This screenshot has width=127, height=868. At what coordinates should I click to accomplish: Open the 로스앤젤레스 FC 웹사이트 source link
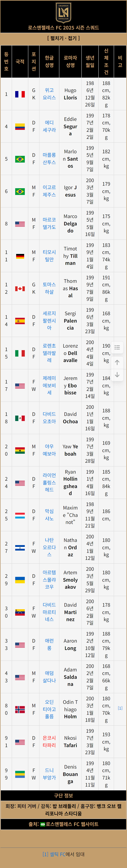click(72, 824)
